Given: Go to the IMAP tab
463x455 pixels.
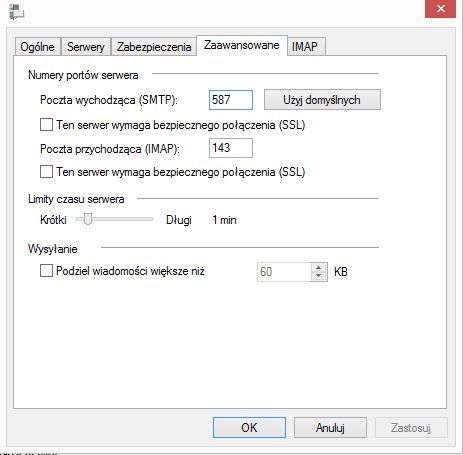Looking at the screenshot, I should pos(305,47).
